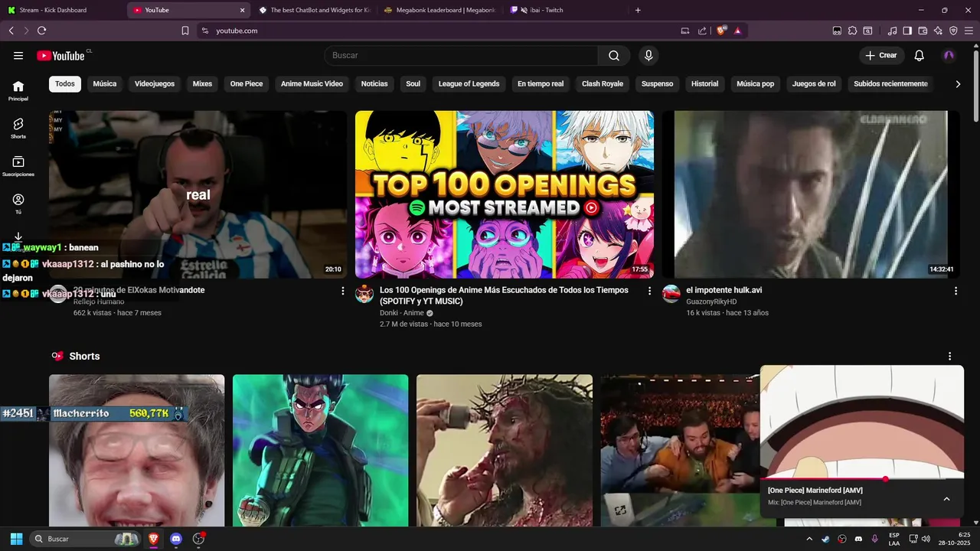Open Shorts from the left sidebar
Screen dimensions: 980x551
(x=18, y=129)
